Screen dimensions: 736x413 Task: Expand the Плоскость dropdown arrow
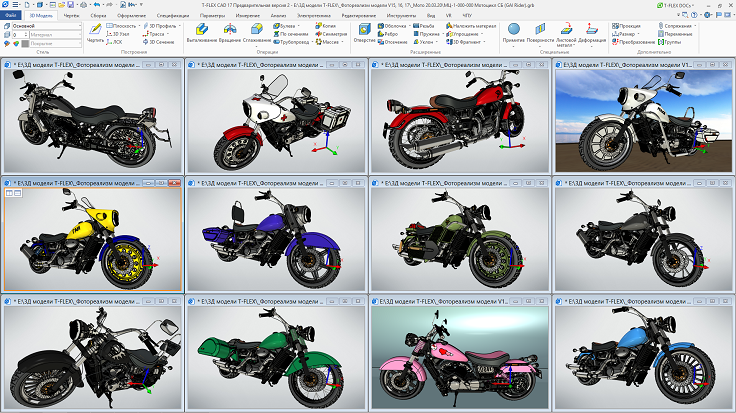pyautogui.click(x=139, y=26)
